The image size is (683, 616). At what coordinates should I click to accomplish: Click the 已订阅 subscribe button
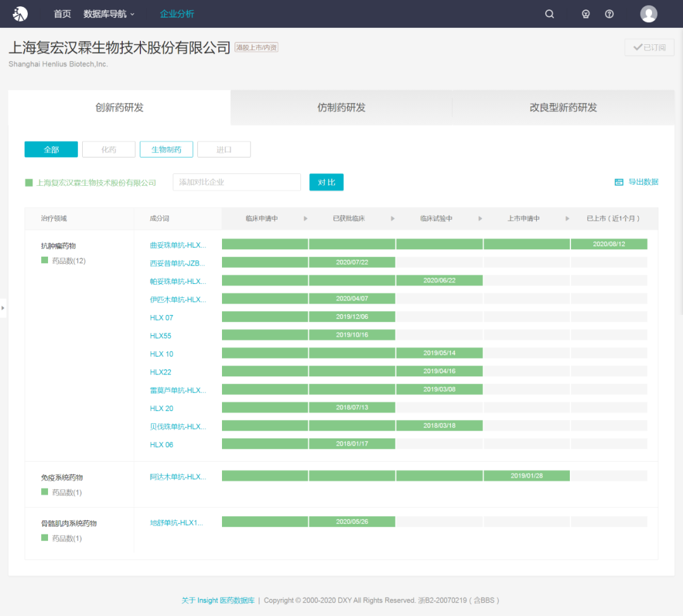tap(649, 47)
